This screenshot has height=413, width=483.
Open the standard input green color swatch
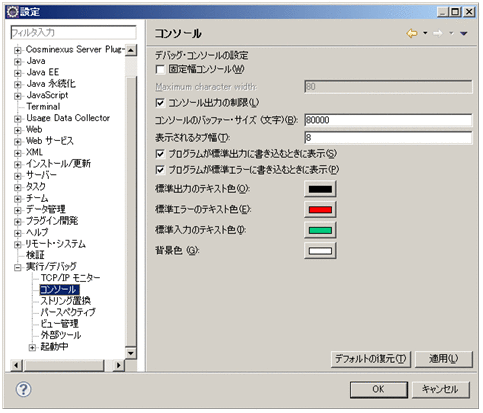(x=320, y=230)
